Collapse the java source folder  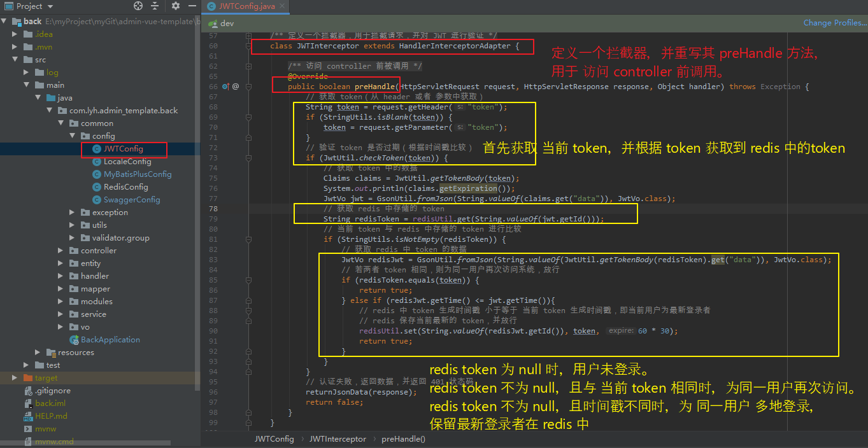pos(38,97)
